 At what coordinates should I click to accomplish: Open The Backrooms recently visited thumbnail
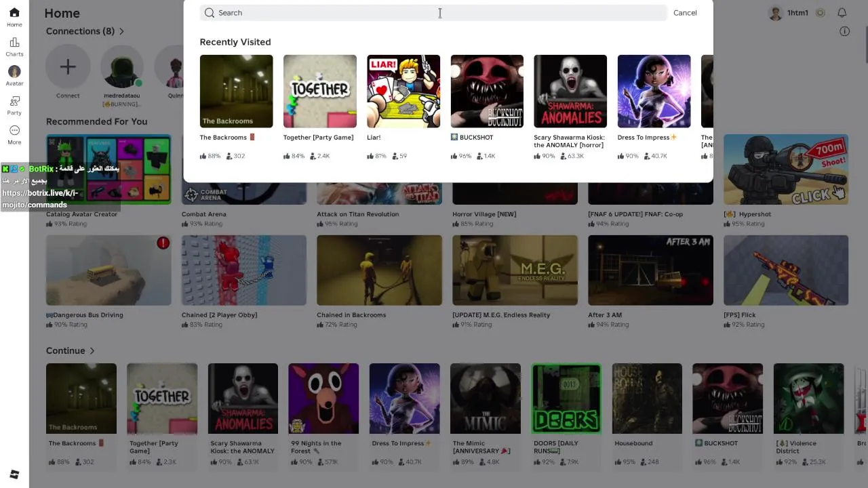point(236,91)
